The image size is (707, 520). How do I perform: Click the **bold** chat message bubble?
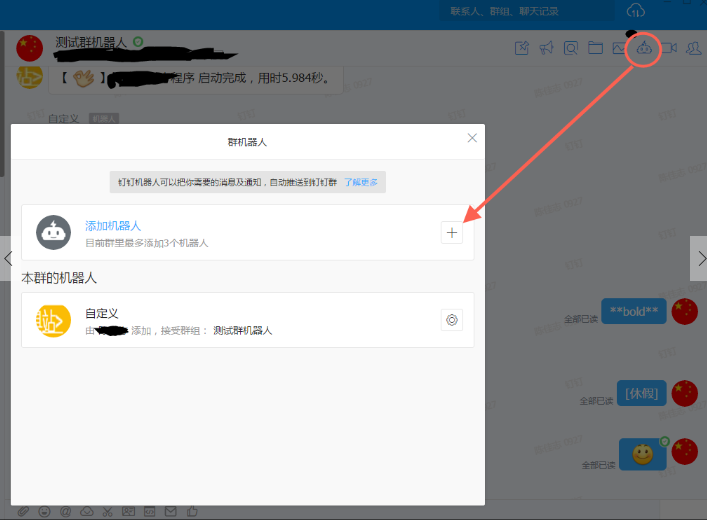pyautogui.click(x=634, y=311)
